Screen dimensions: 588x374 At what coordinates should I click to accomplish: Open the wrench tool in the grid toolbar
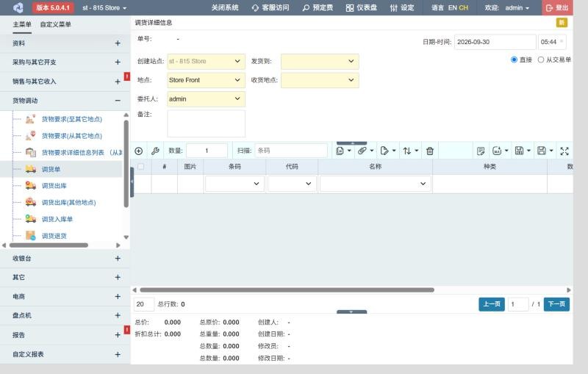[155, 151]
